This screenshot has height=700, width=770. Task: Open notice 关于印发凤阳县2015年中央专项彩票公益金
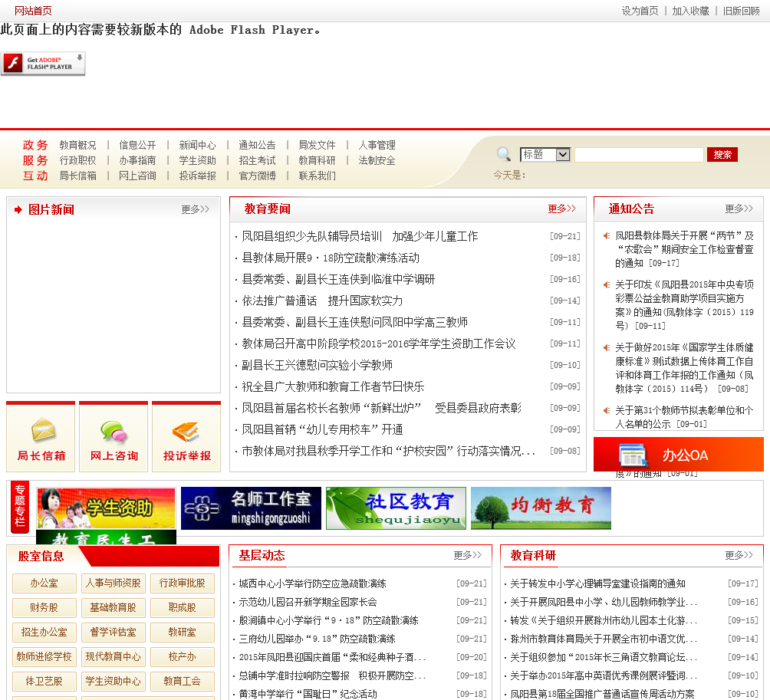point(684,305)
